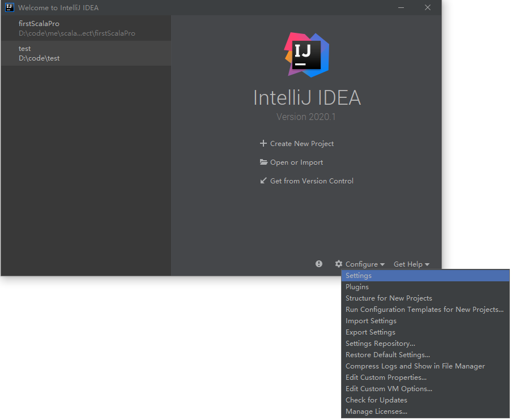Open Settings Repository... entry
Screen dimensions: 511x420
point(425,344)
